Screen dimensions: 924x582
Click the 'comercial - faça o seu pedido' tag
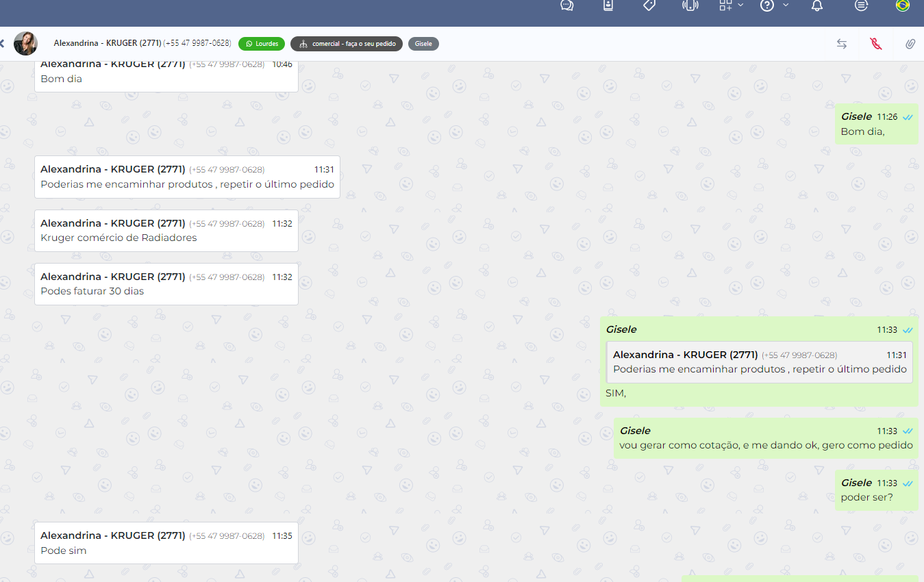pos(347,44)
